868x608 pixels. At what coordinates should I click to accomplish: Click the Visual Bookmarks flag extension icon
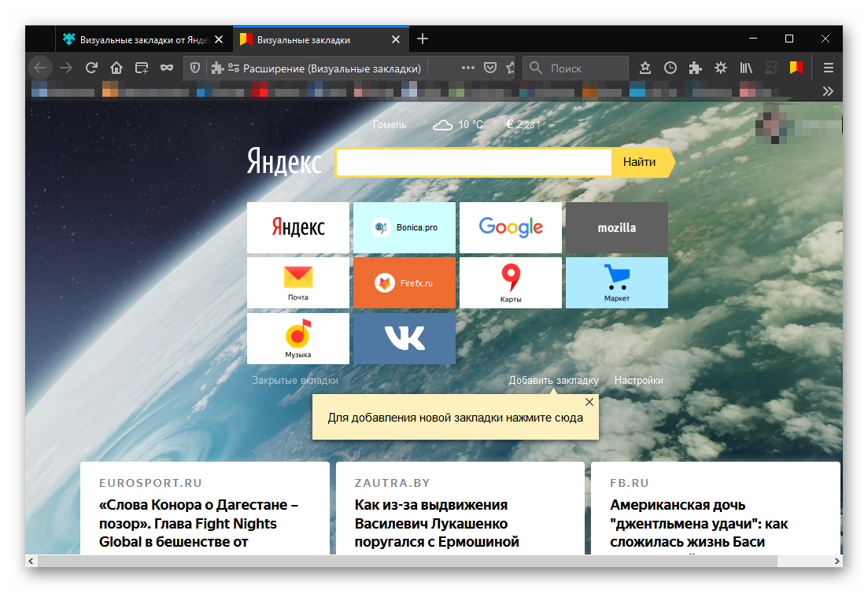pyautogui.click(x=796, y=68)
